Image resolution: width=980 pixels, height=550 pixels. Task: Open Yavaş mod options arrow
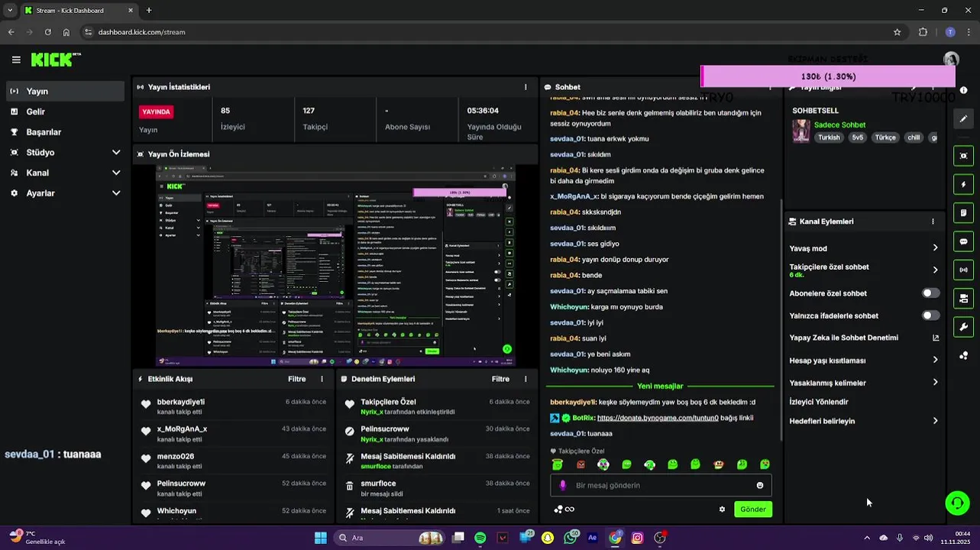935,248
